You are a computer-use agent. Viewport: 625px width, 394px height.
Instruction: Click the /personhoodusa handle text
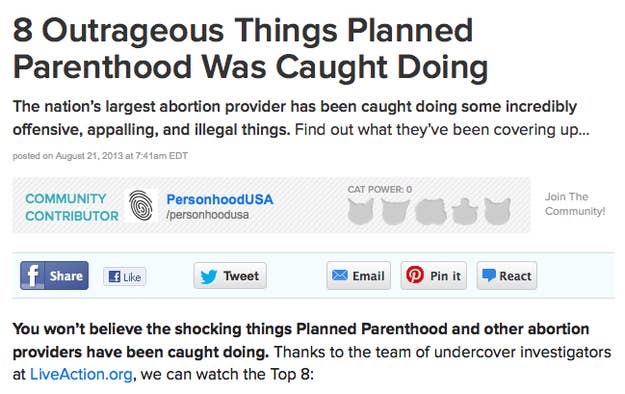208,215
